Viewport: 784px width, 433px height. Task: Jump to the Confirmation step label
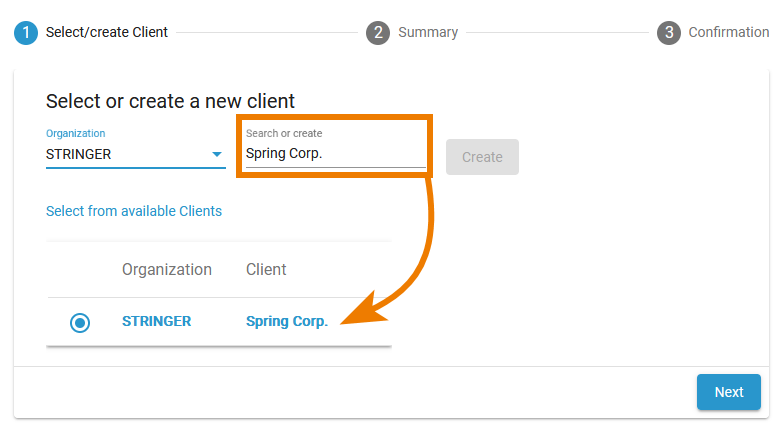click(x=728, y=32)
